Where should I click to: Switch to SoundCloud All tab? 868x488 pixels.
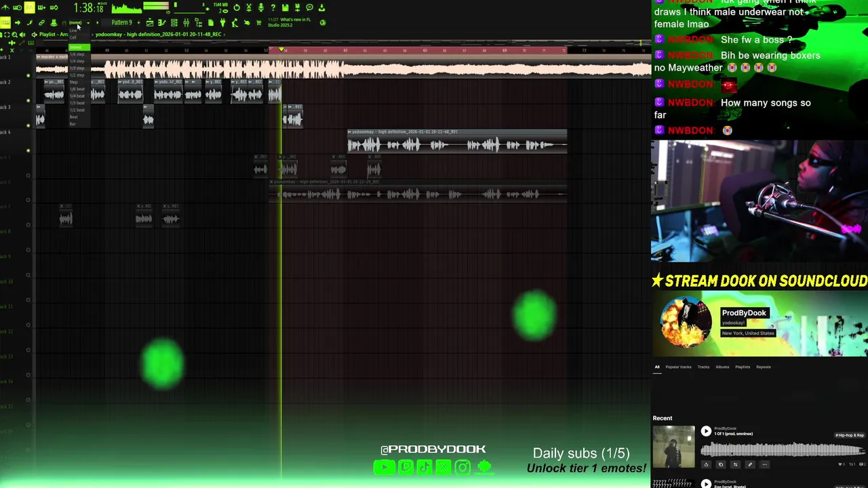656,367
